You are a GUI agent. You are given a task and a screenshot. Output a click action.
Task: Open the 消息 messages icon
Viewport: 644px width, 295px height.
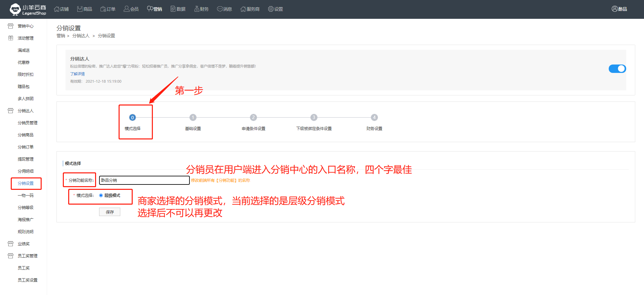[x=220, y=9]
